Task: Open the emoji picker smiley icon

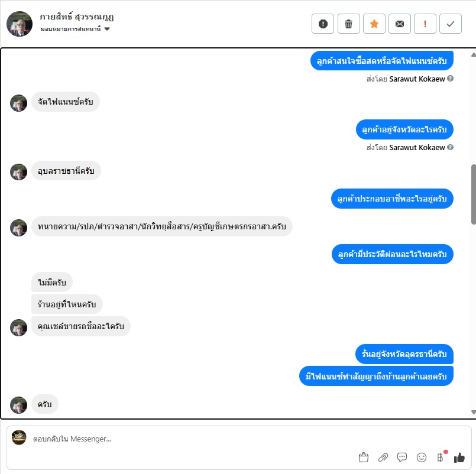Action: [422, 457]
